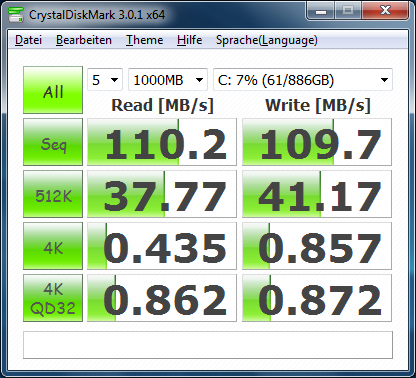Screen dimensions: 416x378
Task: Click the Seq read result 110.2
Action: click(x=162, y=142)
